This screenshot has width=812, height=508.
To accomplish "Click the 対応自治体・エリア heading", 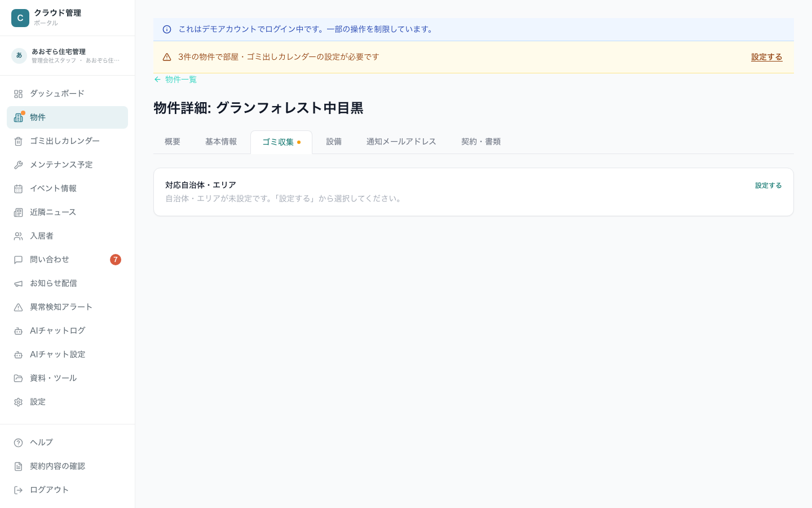I will tap(201, 185).
